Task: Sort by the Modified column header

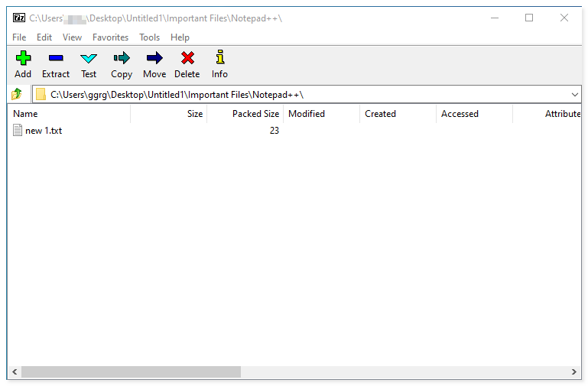Action: 320,114
